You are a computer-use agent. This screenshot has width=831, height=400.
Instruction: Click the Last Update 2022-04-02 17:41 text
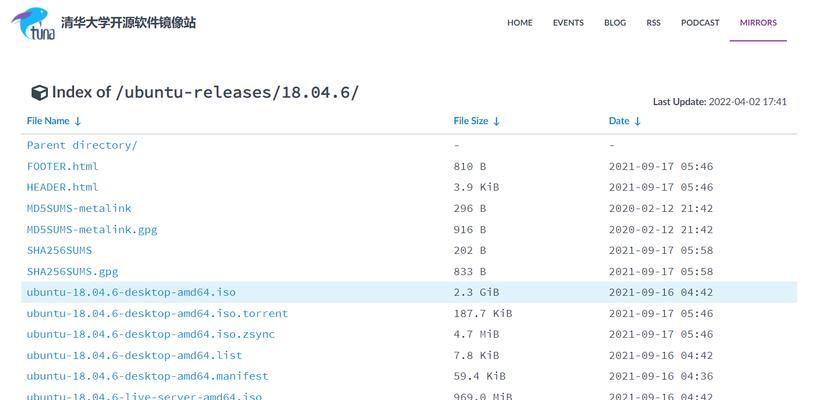click(720, 102)
